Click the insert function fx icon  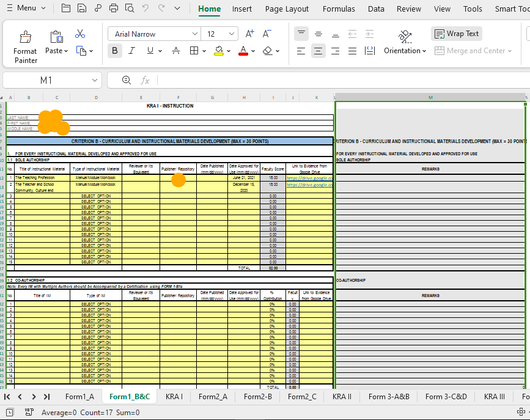(x=145, y=80)
